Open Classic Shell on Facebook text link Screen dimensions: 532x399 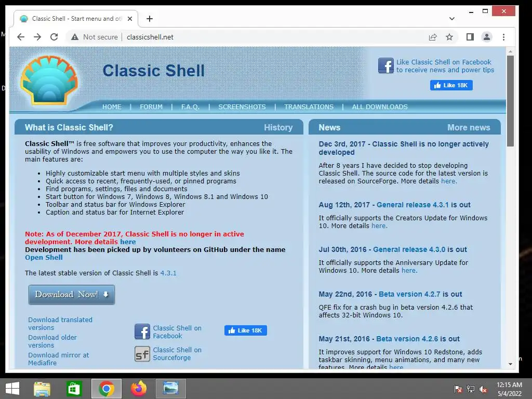[x=177, y=332]
